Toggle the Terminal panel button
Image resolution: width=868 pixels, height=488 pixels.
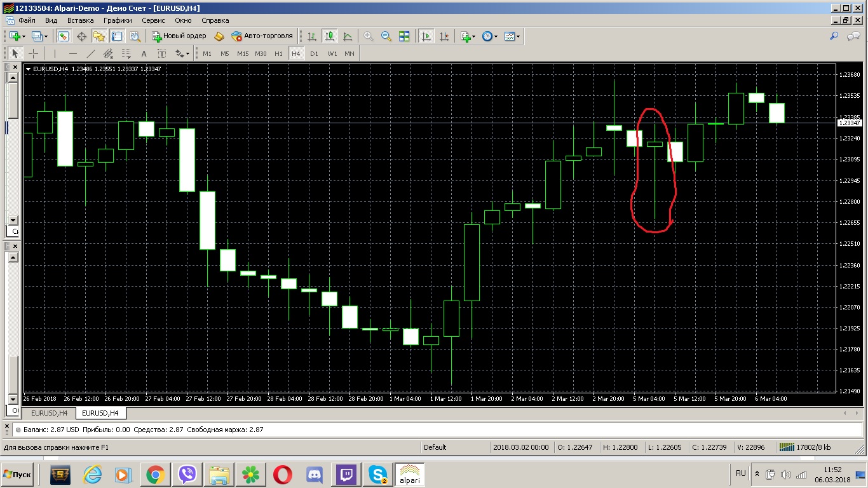tap(116, 36)
